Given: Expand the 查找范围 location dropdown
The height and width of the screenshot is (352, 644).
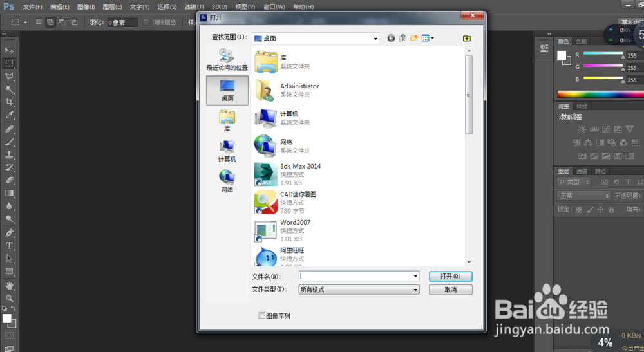Looking at the screenshot, I should (x=375, y=39).
